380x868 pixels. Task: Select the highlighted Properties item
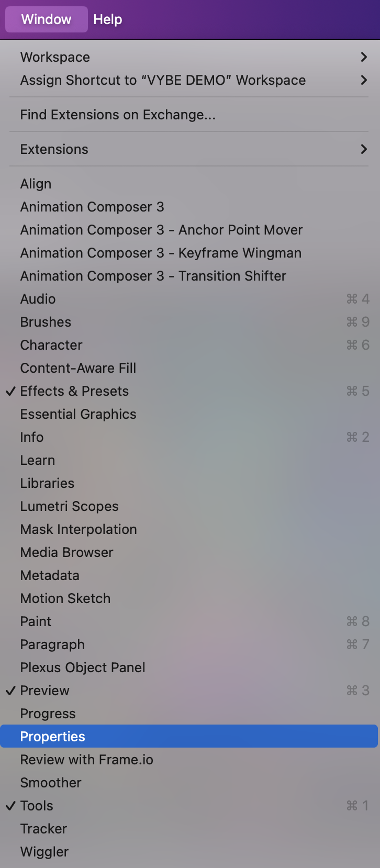tap(189, 737)
